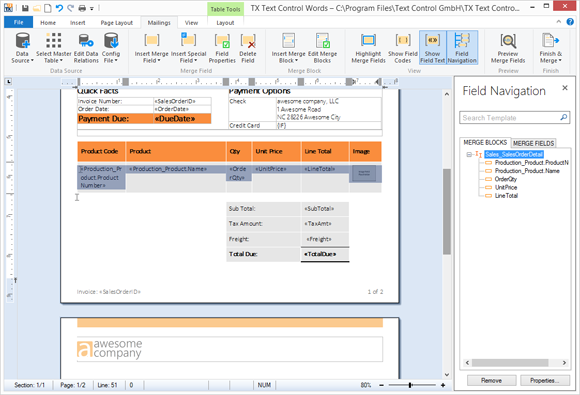Toggle the Field Navigation ribbon button

coord(462,48)
